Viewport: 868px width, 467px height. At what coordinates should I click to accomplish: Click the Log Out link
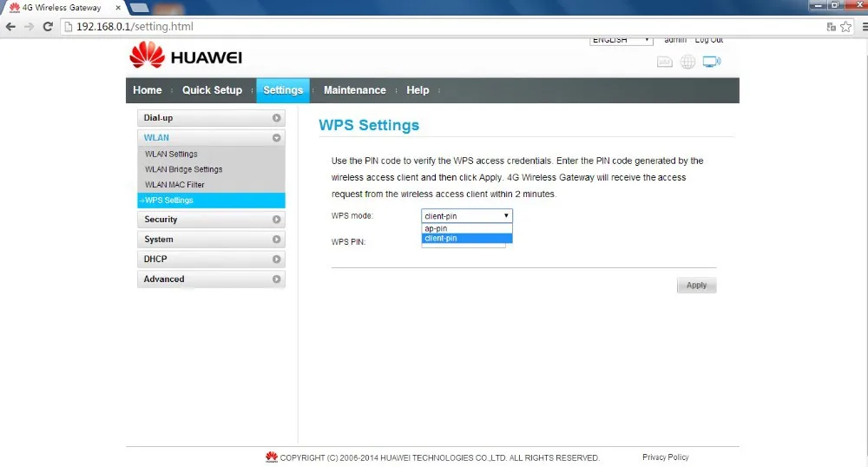click(x=709, y=40)
